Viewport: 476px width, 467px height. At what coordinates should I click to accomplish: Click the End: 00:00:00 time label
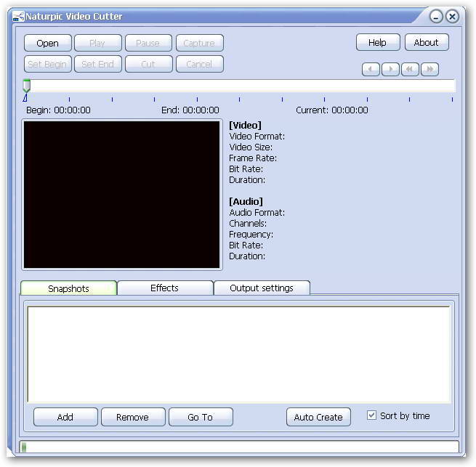tap(190, 110)
